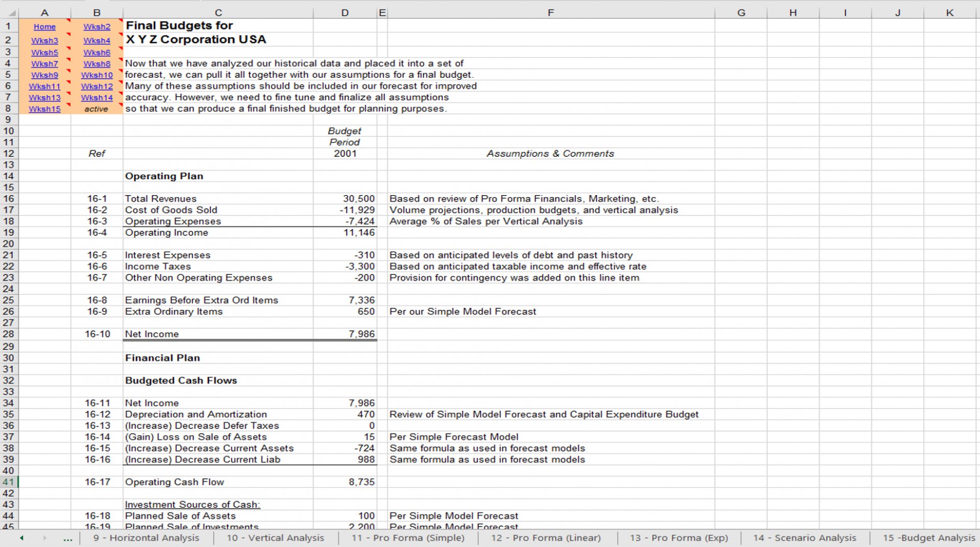Click the 'Financial Plan' heading cell
Screen dimensions: 980x547
tap(218, 358)
